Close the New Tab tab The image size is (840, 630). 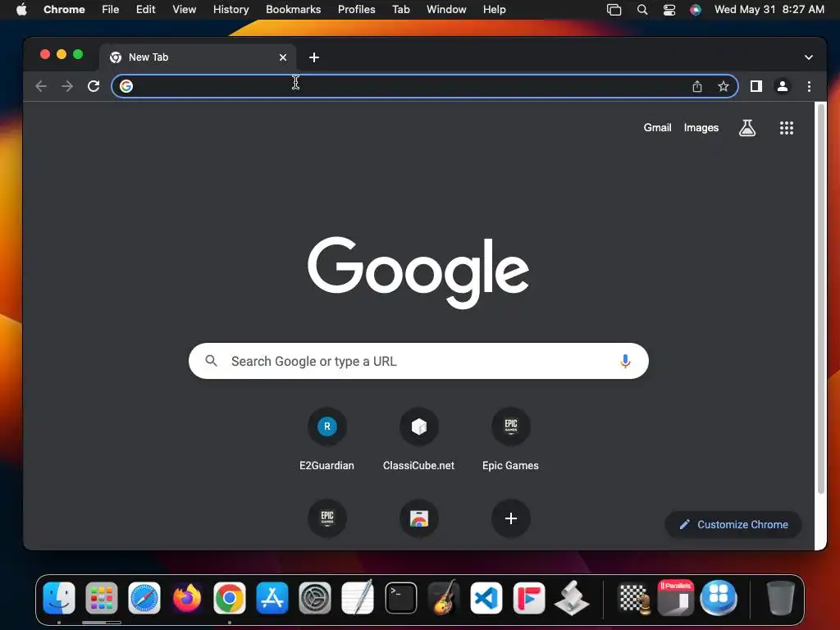coord(283,57)
